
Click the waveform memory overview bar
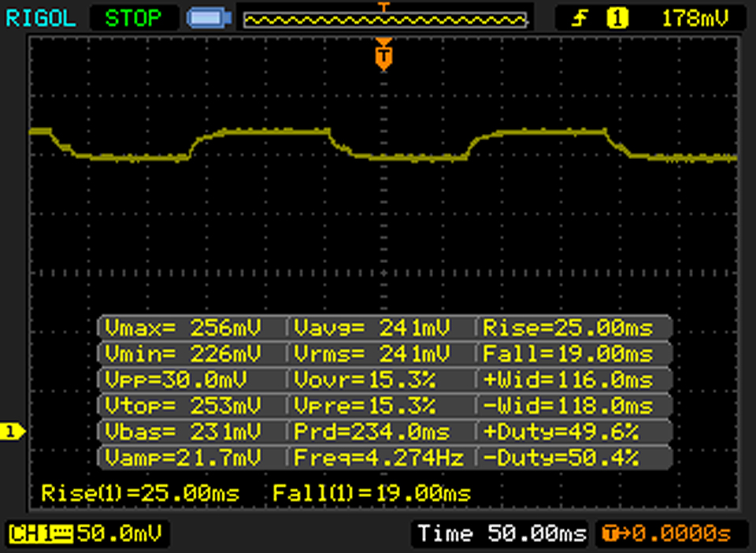[x=385, y=20]
